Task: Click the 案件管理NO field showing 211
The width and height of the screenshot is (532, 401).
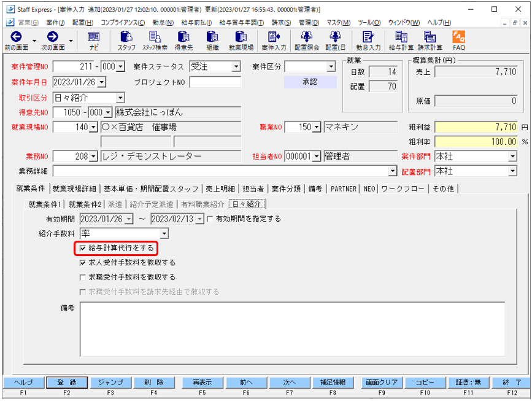Action: coord(73,66)
